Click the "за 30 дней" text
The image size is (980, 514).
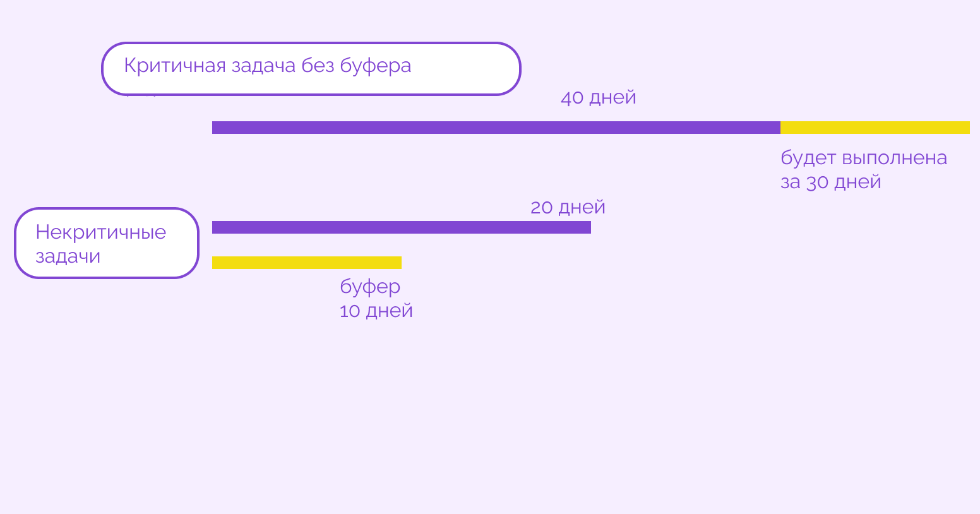tap(830, 182)
